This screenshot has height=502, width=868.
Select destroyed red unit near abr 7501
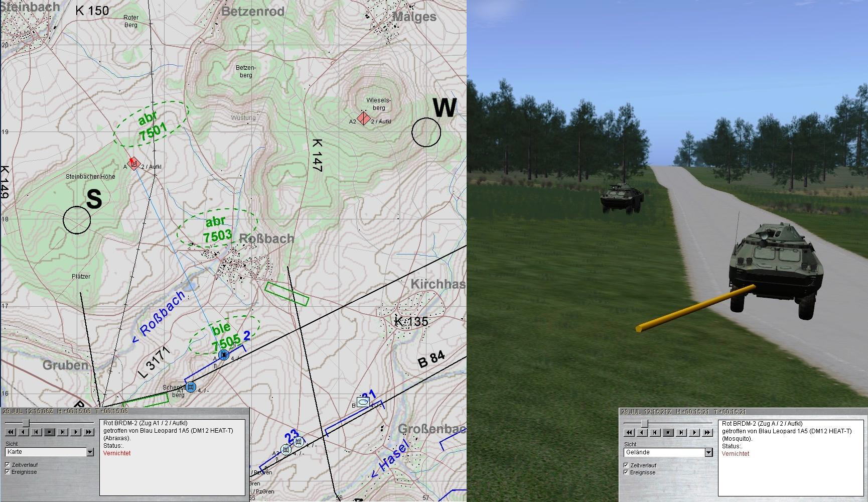pos(133,163)
